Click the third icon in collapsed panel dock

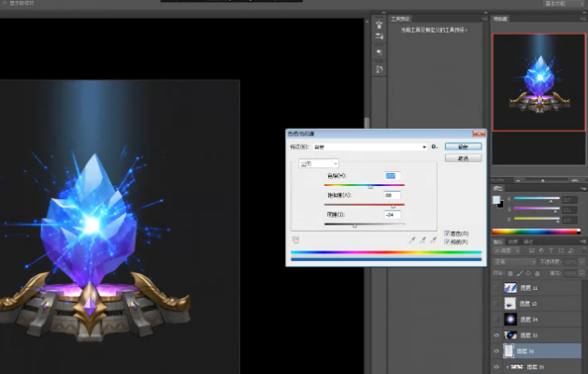coord(380,52)
